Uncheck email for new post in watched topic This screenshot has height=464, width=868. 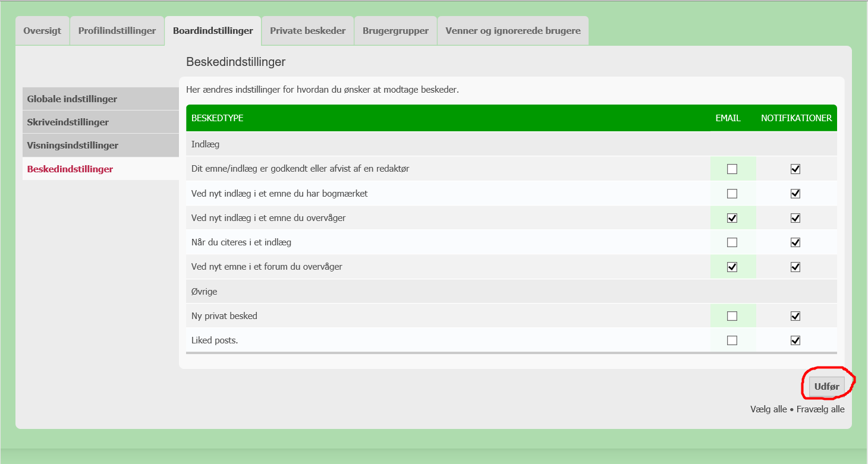coord(732,218)
